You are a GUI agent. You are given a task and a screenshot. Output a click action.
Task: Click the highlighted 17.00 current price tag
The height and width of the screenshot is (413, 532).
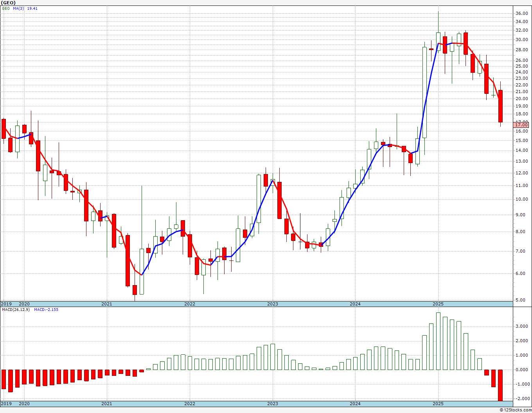(521, 125)
